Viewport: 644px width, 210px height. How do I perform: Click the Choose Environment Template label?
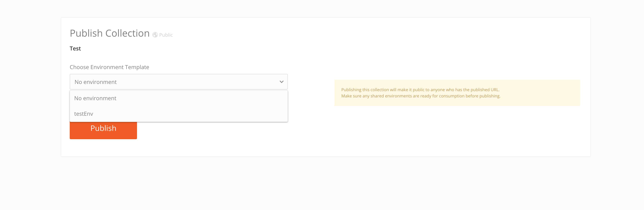coord(109,67)
